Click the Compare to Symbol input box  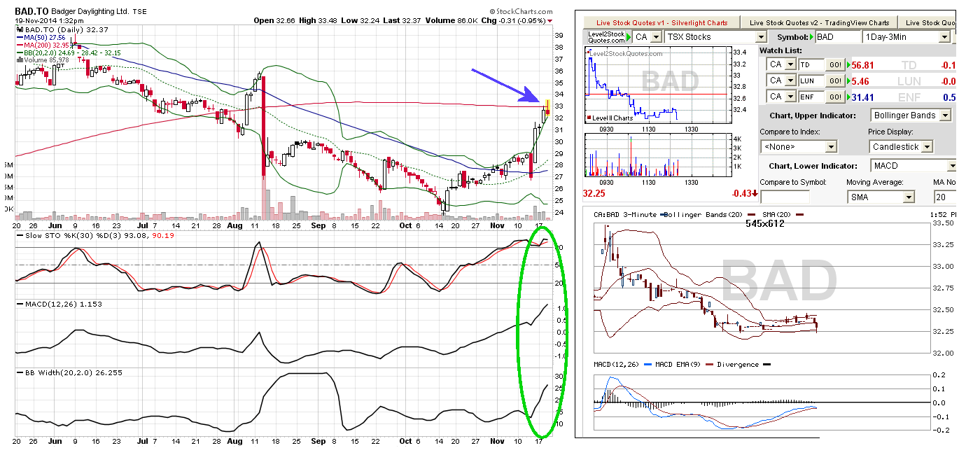pyautogui.click(x=784, y=197)
